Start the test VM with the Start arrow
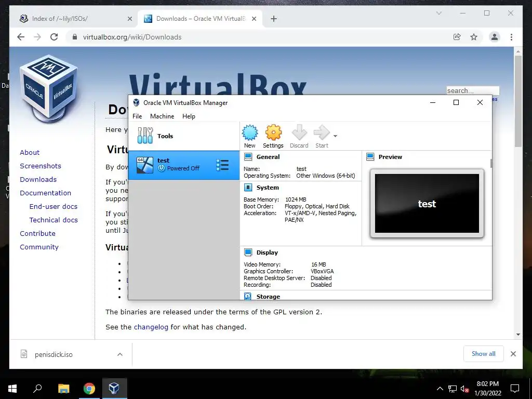532x399 pixels. [x=322, y=132]
